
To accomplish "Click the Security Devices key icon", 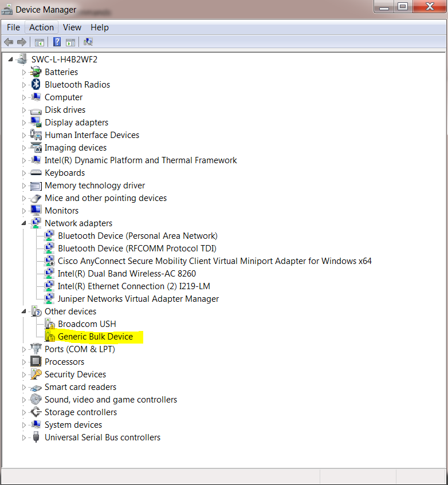I will pos(36,374).
